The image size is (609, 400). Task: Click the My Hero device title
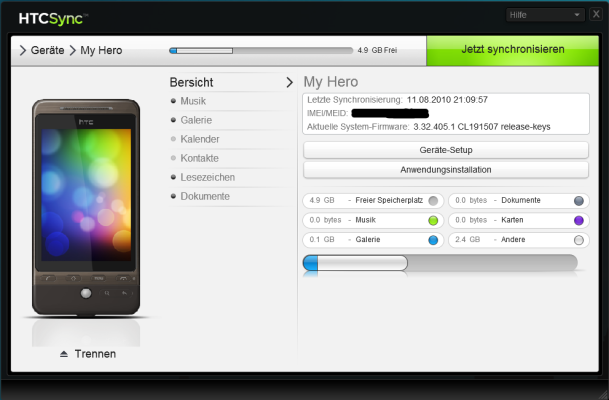pyautogui.click(x=331, y=82)
